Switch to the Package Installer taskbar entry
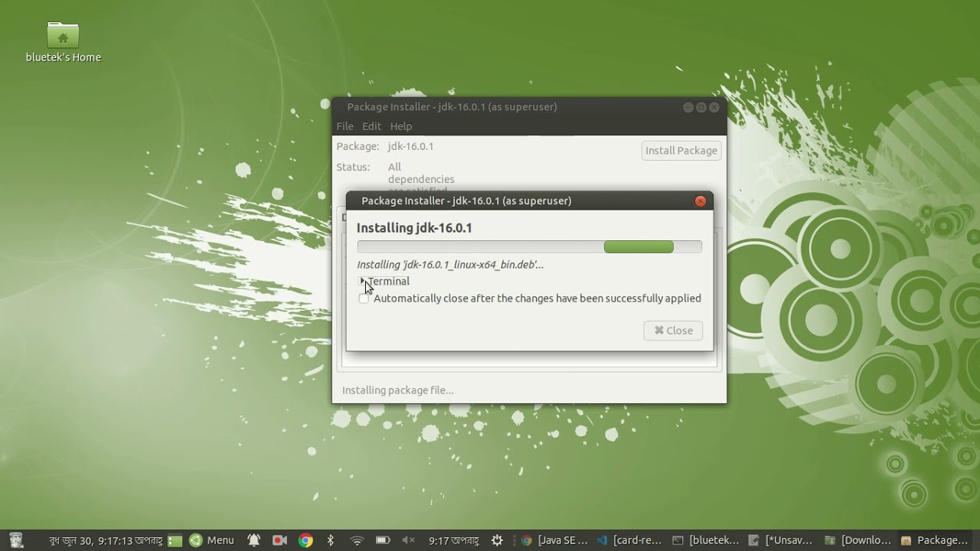 point(934,540)
